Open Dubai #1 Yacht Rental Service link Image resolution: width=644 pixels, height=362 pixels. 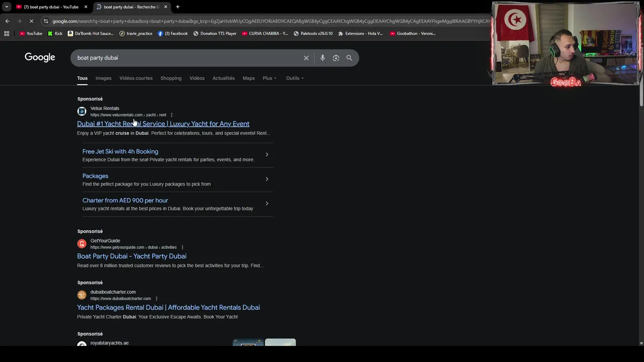(163, 124)
